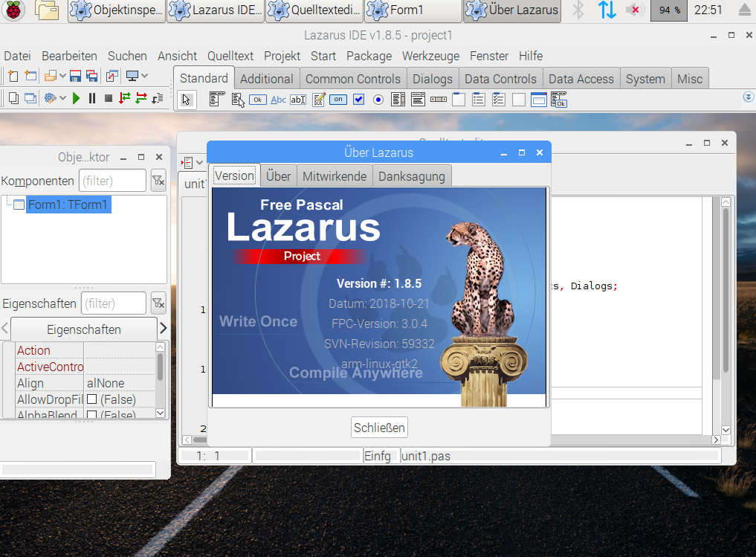756x557 pixels.
Task: Pick the TPanel component
Action: 519,100
